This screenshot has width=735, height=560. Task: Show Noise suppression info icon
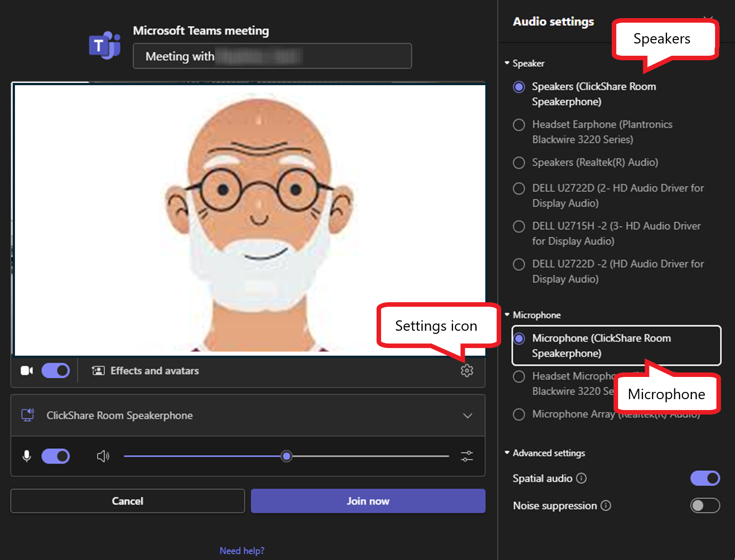click(606, 505)
